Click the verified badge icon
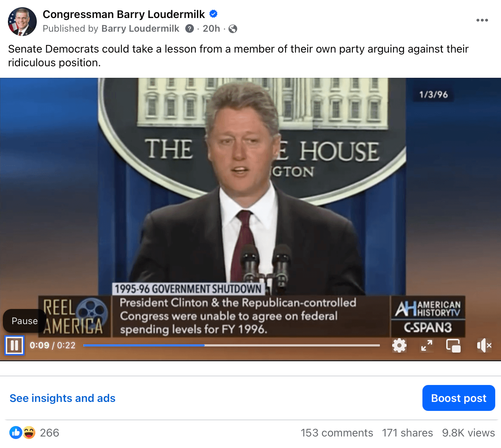 click(x=213, y=14)
